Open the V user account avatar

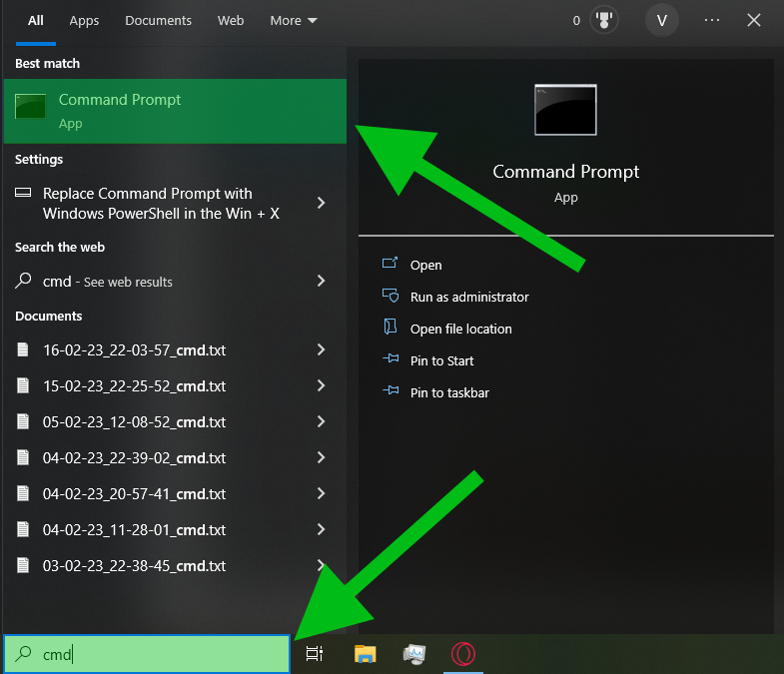point(661,21)
